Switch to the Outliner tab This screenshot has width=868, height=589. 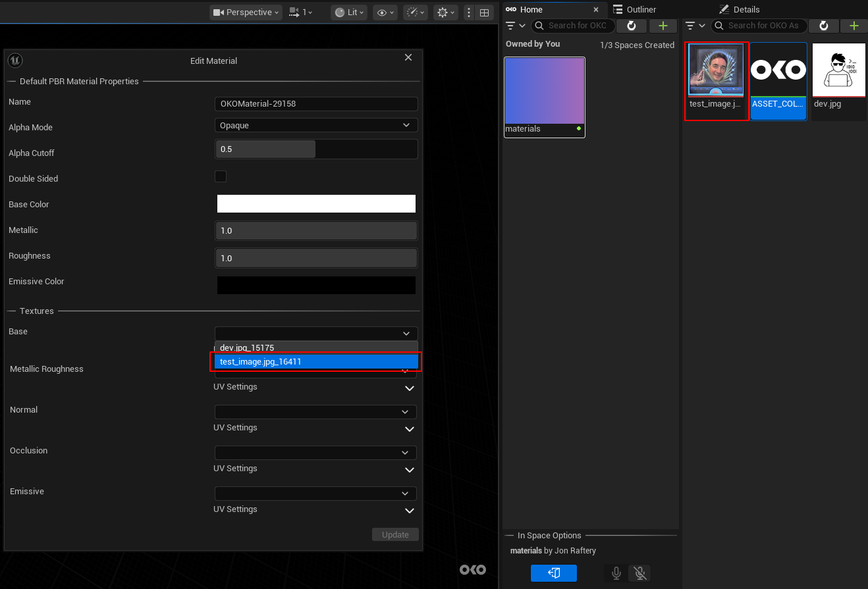tap(634, 9)
